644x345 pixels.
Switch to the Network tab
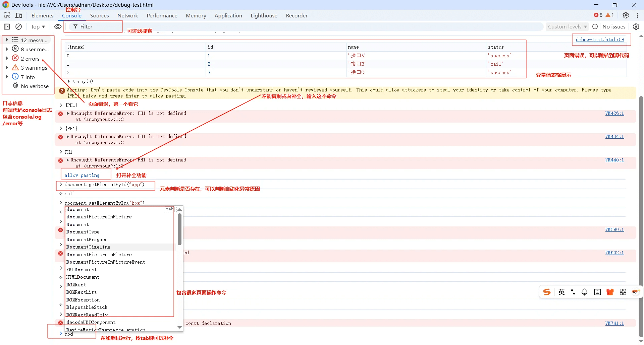click(x=127, y=15)
